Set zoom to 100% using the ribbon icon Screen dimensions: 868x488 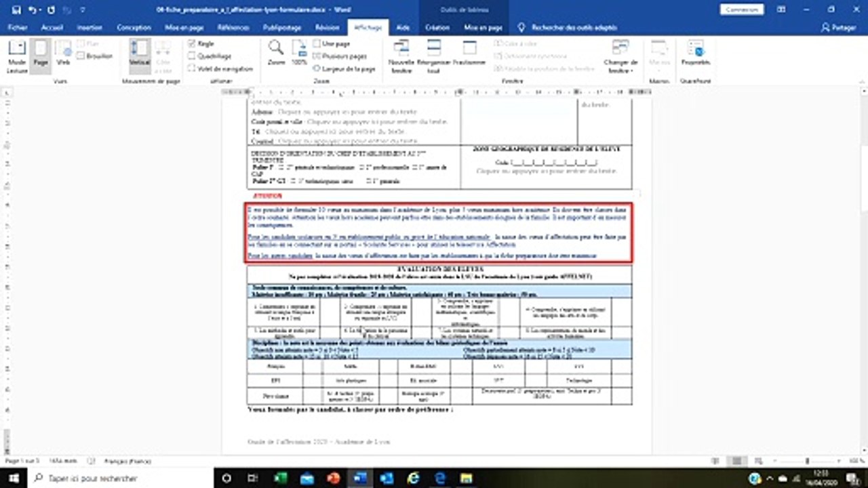tap(299, 53)
